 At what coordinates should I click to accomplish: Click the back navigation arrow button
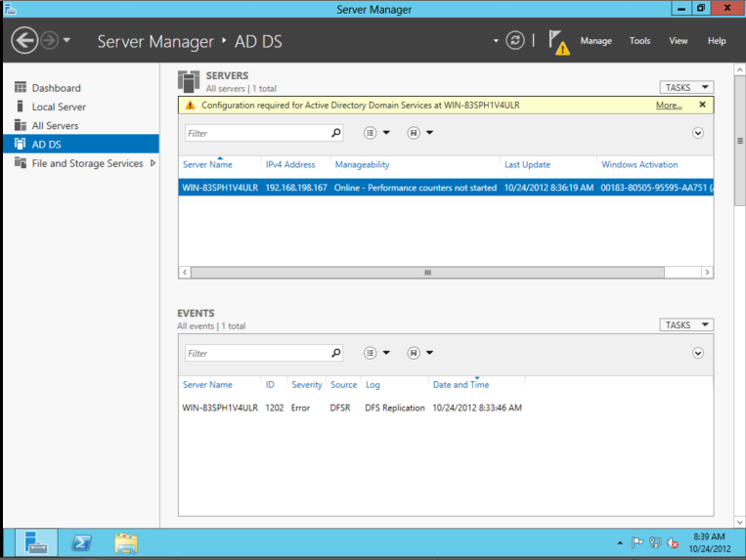[x=25, y=41]
